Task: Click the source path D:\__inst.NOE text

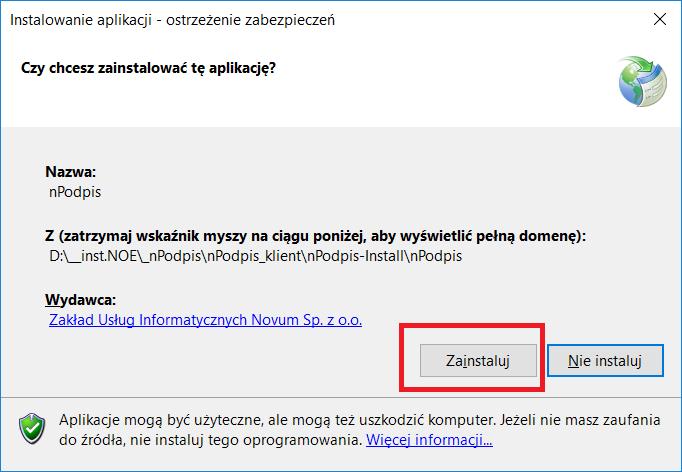Action: tap(255, 256)
